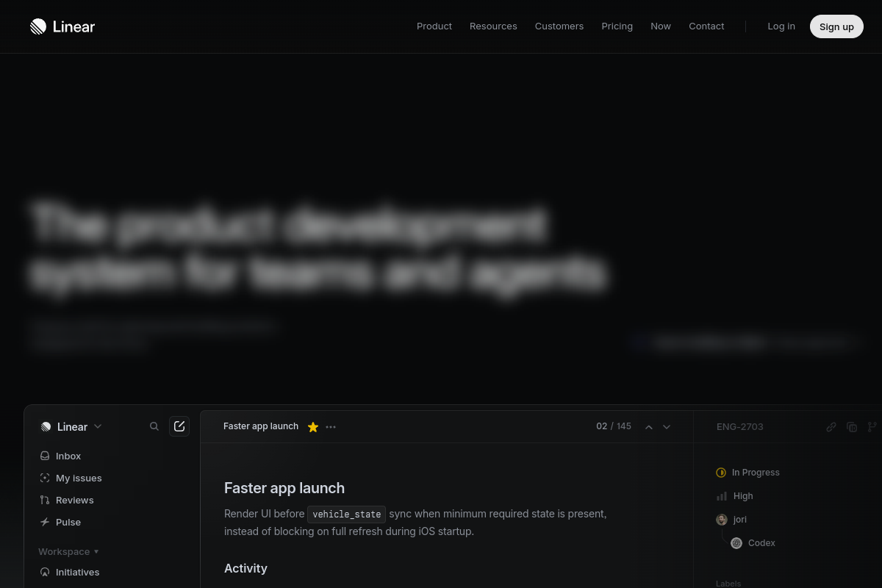
Task: Click the assignee jori
Action: 732,520
